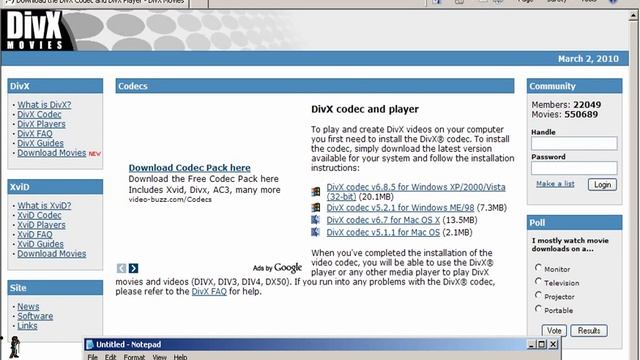This screenshot has width=640, height=360.
Task: Open the Make a list link
Action: click(x=555, y=184)
